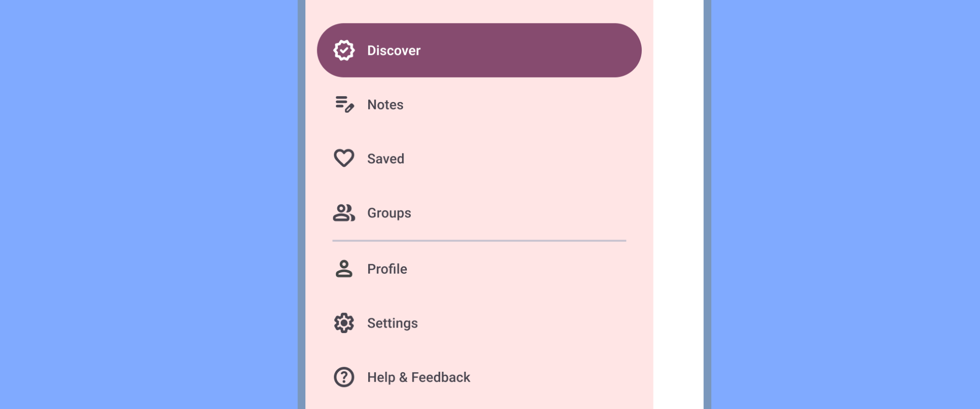Click the active Discover pill background
The width and height of the screenshot is (980, 409).
[539, 50]
